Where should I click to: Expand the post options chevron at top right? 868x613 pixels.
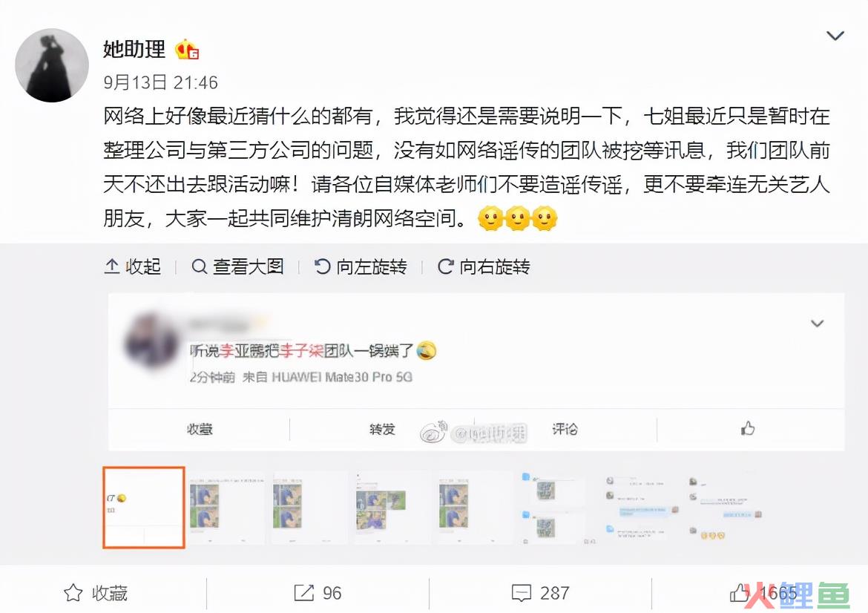point(835,36)
